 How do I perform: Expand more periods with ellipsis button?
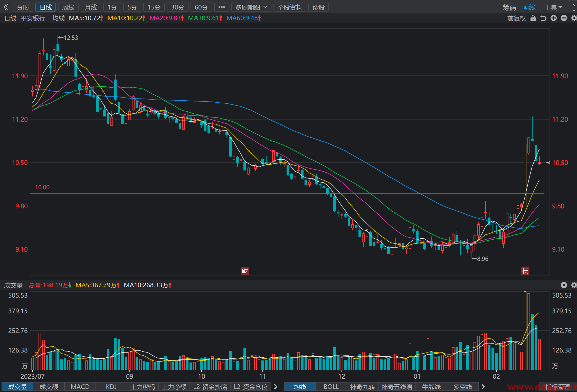[x=222, y=7]
